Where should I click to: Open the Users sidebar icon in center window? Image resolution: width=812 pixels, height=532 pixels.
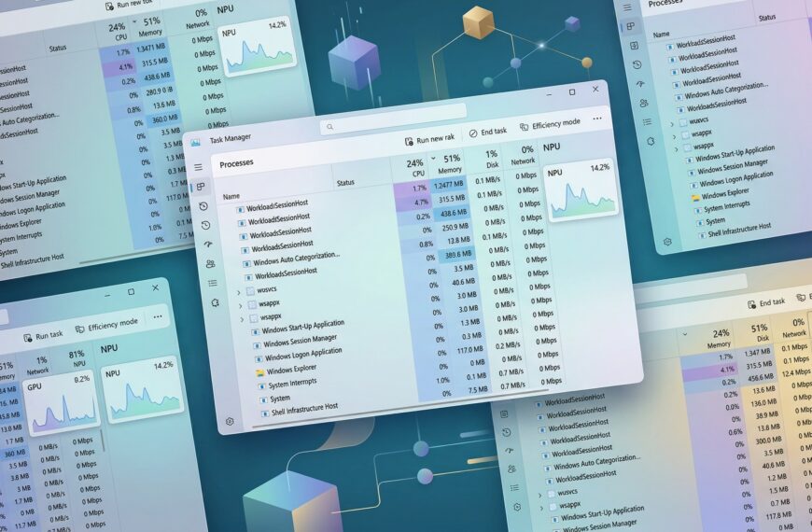(x=210, y=264)
